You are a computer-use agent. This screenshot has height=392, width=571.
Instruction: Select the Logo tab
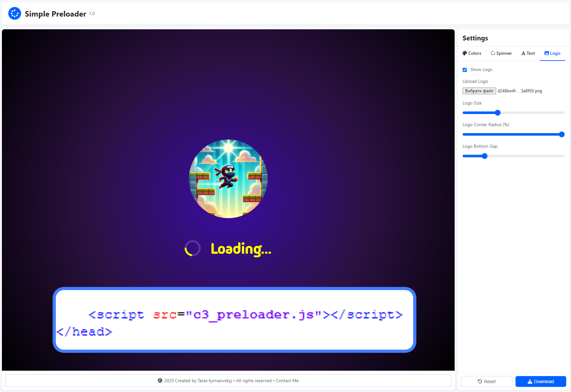(552, 53)
